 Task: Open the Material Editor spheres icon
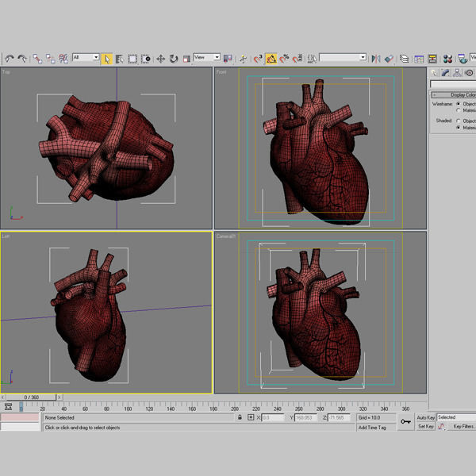click(447, 59)
